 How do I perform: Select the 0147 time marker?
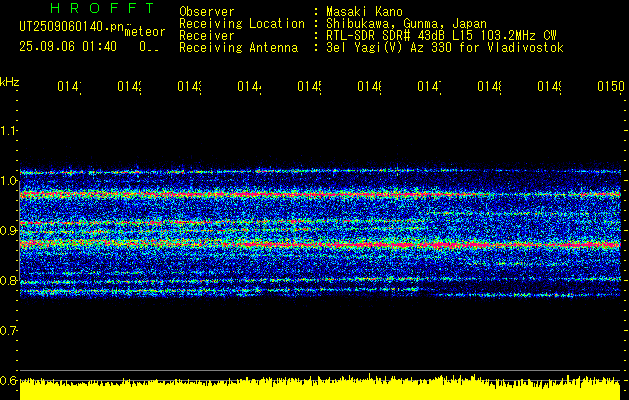pos(429,86)
